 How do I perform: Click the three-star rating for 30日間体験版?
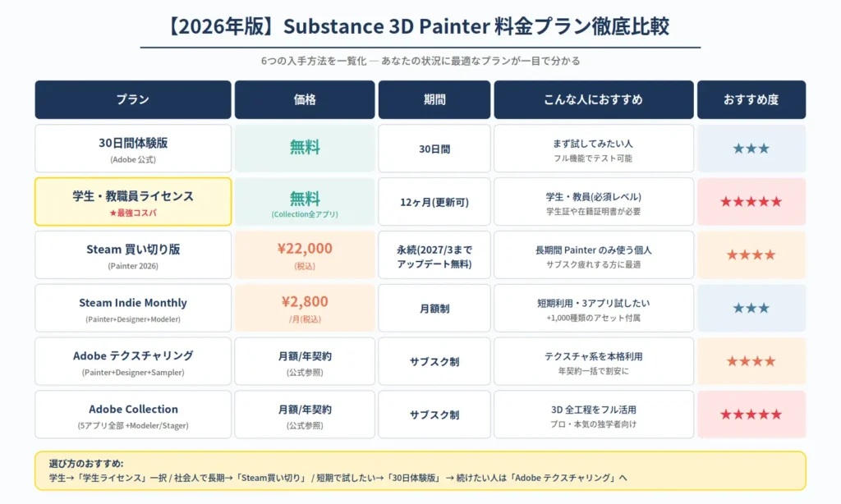(751, 149)
